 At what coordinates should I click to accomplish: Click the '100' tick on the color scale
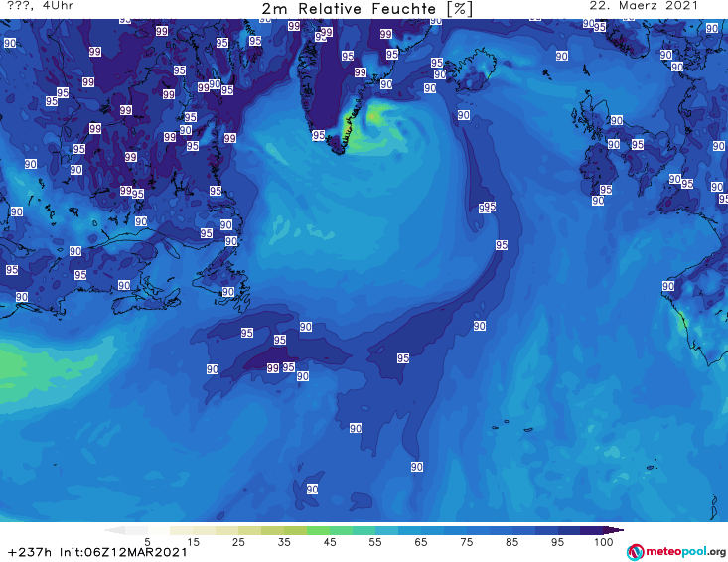point(603,542)
